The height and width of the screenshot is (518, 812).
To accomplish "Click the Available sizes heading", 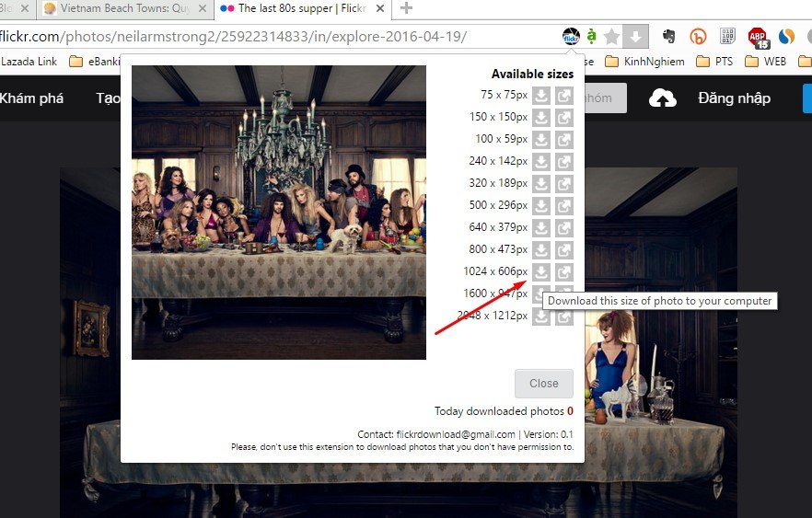I will [532, 74].
